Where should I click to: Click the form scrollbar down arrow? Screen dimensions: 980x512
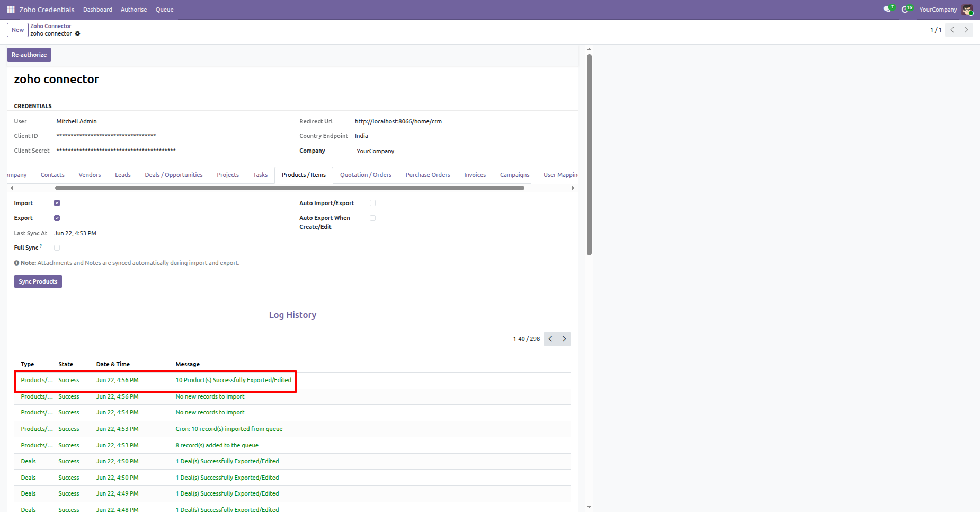click(x=589, y=507)
